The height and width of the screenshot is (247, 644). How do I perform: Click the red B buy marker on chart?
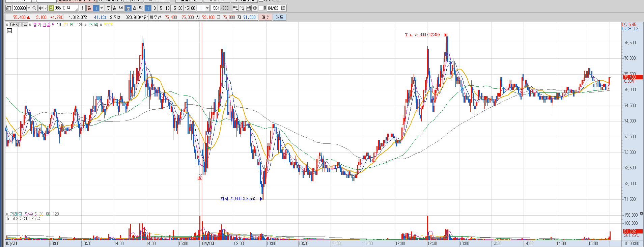point(200,178)
